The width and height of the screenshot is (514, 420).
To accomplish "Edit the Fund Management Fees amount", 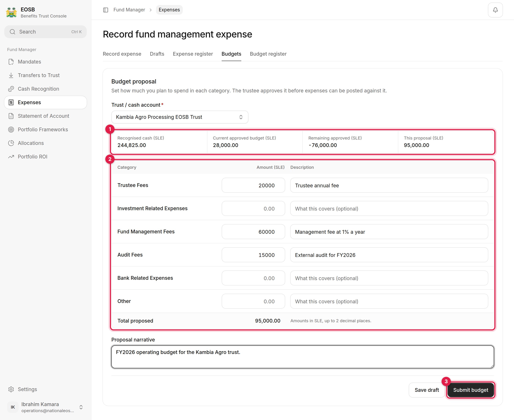I will coord(253,232).
